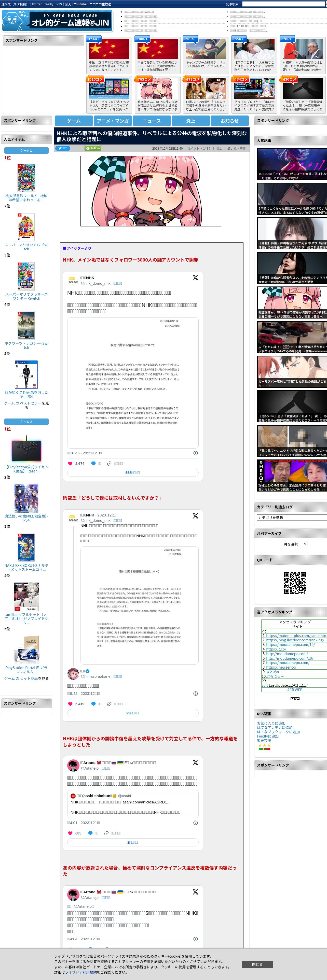Open the PlayStation Portal ガラスフィルム product link

pyautogui.click(x=26, y=670)
